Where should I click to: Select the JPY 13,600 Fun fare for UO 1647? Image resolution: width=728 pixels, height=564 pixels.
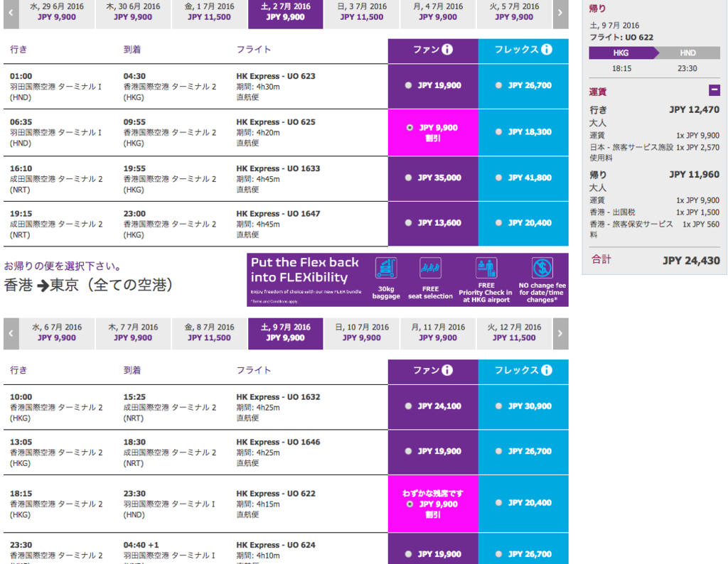tap(408, 222)
